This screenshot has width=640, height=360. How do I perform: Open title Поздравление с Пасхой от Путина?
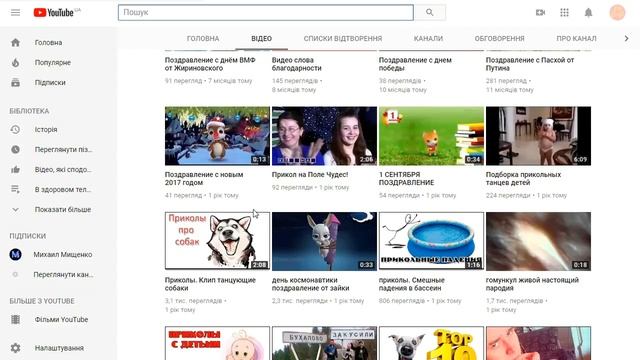(530, 64)
